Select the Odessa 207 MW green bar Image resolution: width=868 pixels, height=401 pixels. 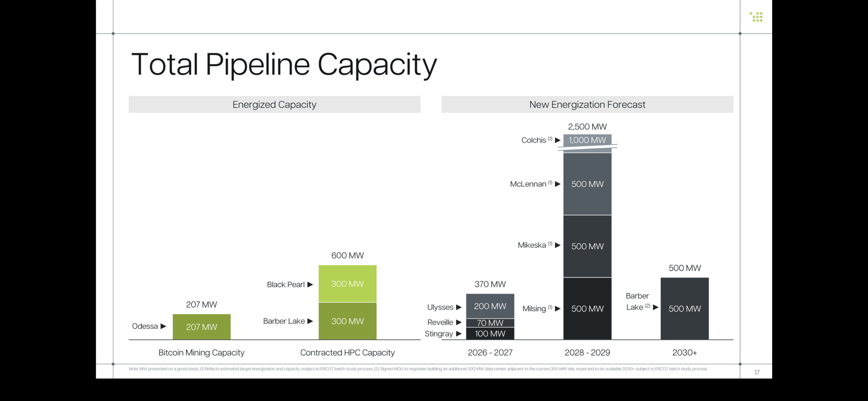coord(201,327)
